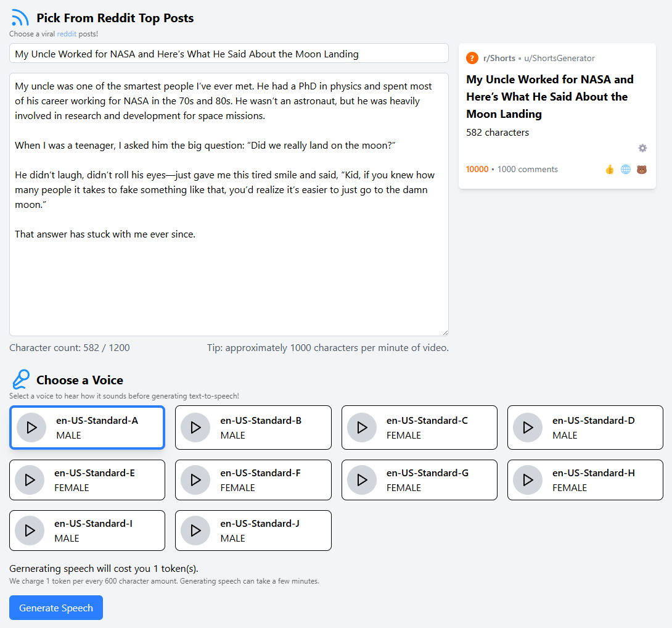Play preview of en-US-Standard-F voice
The width and height of the screenshot is (672, 628).
click(195, 480)
